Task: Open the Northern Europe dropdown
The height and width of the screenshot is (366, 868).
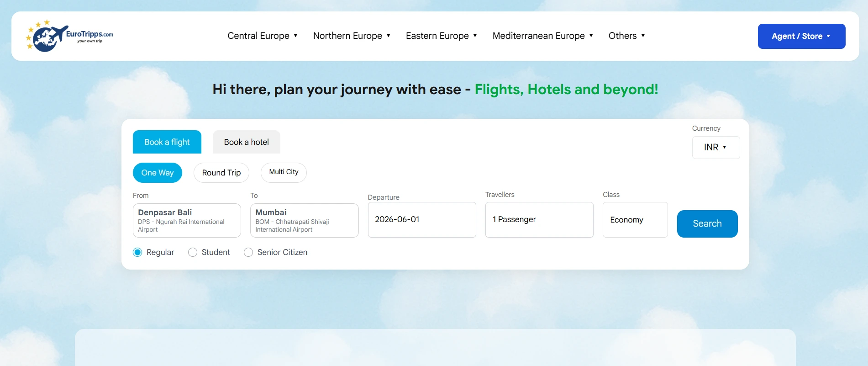Action: pos(352,36)
